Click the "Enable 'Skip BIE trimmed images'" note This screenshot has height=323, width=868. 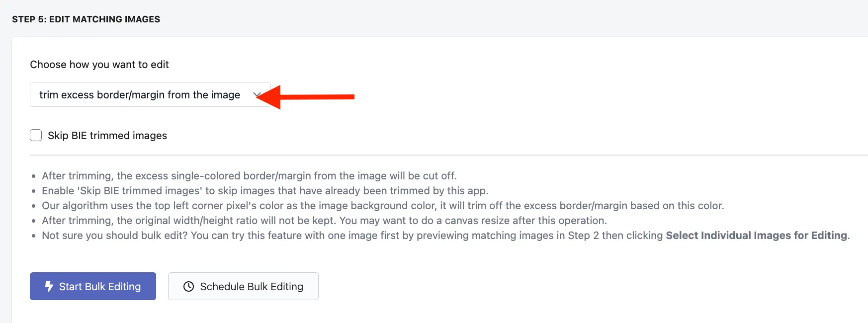click(265, 191)
